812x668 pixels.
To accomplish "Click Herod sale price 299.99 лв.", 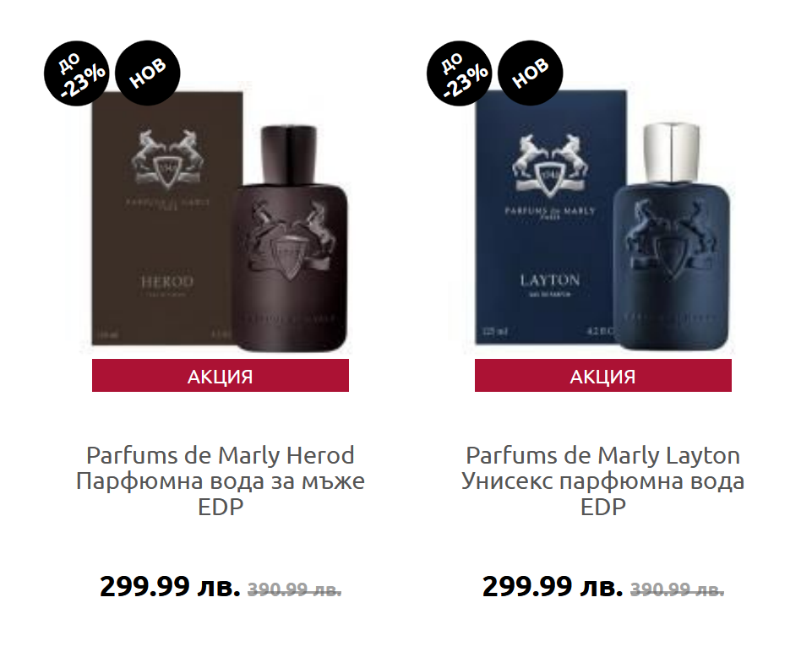I will [170, 587].
